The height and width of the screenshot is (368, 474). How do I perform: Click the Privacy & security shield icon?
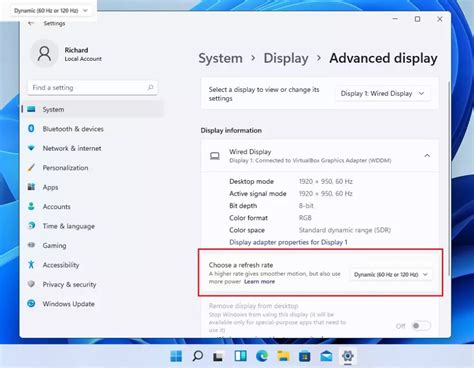coord(31,284)
